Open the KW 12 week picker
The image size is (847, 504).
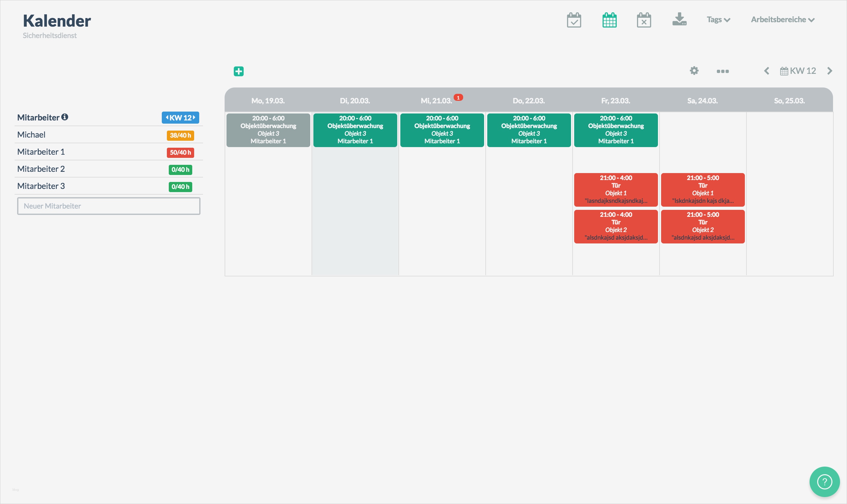[798, 71]
